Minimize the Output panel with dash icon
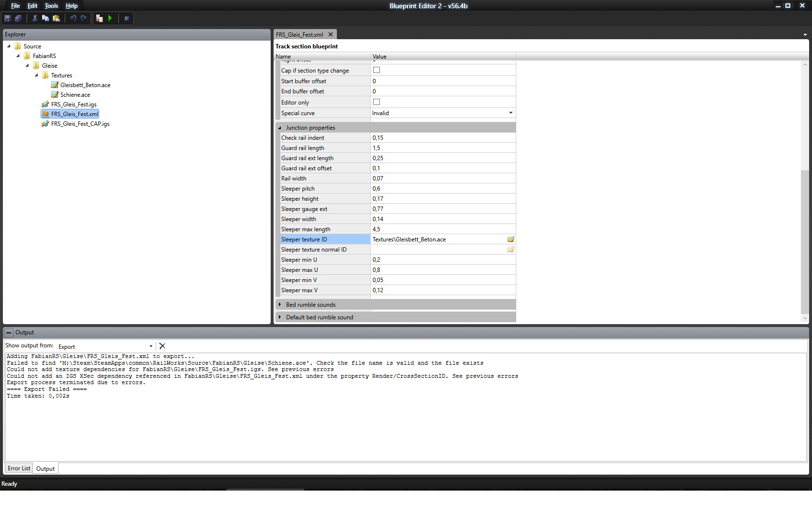 click(x=9, y=333)
